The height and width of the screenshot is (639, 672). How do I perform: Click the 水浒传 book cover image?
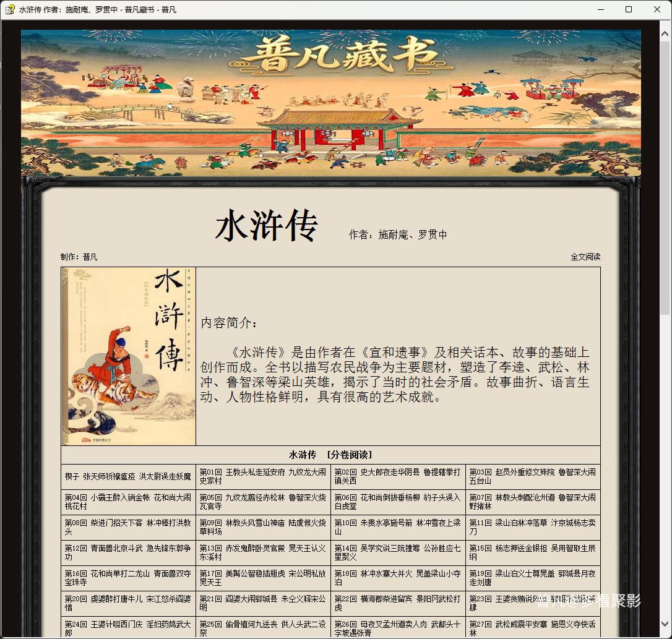[x=129, y=356]
